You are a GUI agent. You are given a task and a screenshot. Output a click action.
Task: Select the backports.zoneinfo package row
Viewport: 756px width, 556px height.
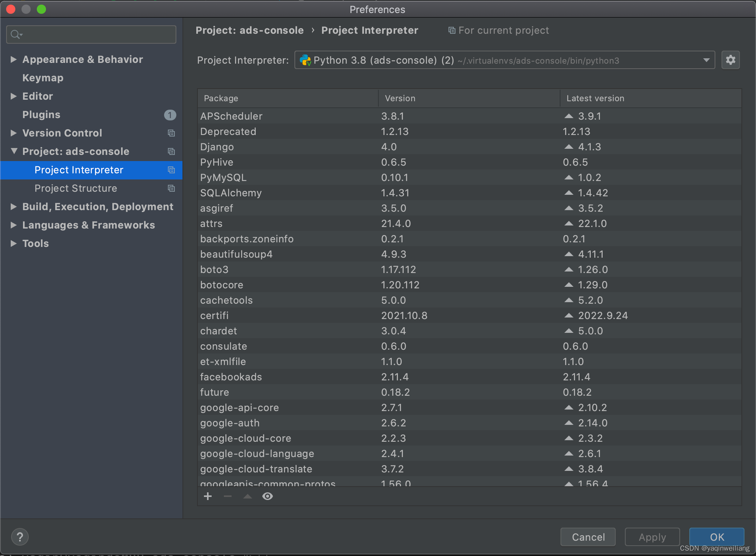(x=470, y=239)
